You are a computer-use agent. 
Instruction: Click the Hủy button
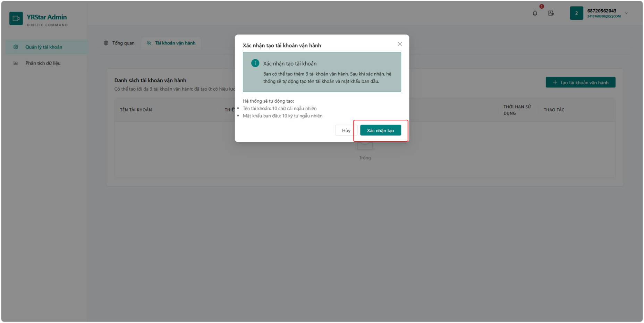(x=346, y=130)
